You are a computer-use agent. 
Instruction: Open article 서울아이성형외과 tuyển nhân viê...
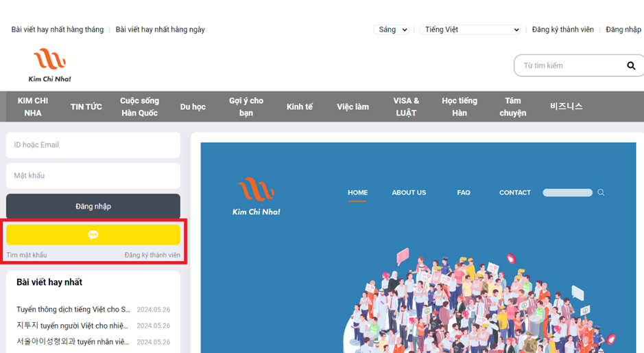tap(73, 342)
